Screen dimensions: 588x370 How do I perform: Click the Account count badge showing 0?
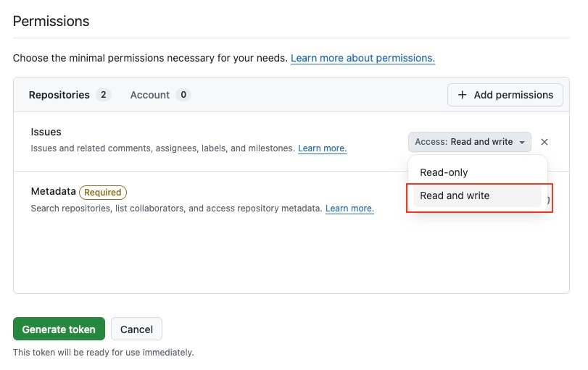183,95
